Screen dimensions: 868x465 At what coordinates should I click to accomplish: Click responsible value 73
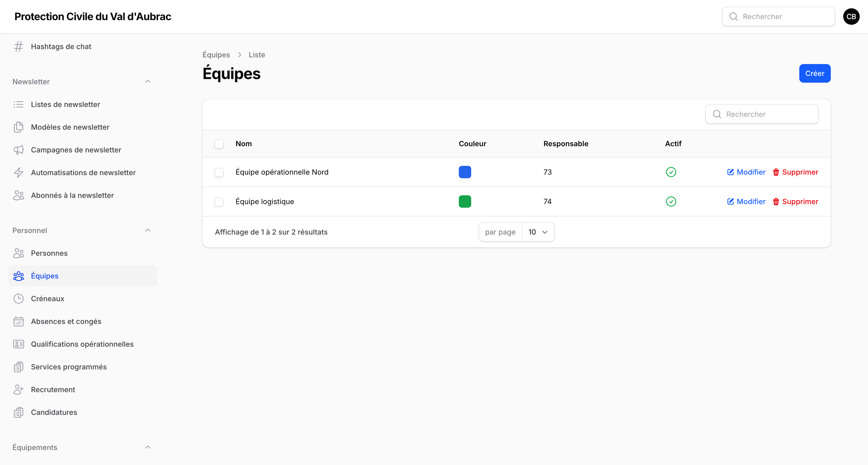[548, 172]
